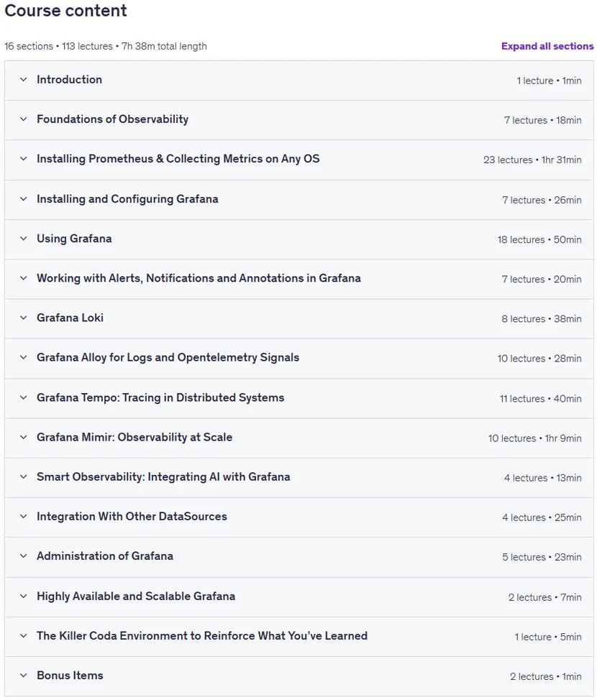Click '2 lectures • 1min' in Bonus Items row
Viewport: 597px width, 700px height.
[x=546, y=677]
